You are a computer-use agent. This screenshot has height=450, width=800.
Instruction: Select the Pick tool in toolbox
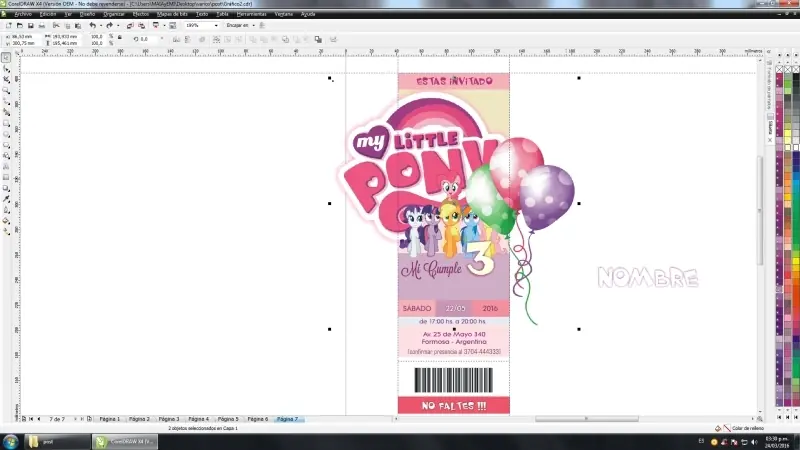(x=6, y=58)
